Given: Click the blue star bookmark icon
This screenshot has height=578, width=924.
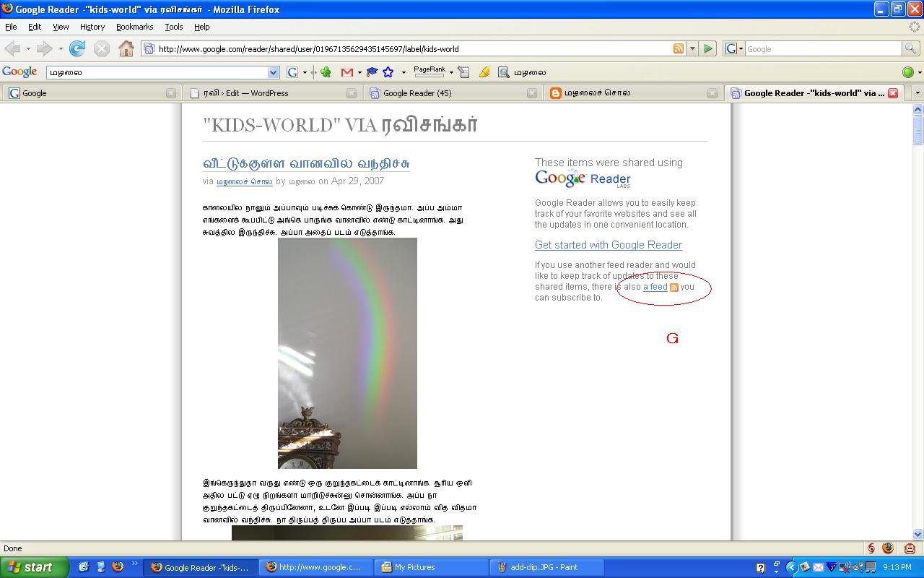Looking at the screenshot, I should coord(388,72).
